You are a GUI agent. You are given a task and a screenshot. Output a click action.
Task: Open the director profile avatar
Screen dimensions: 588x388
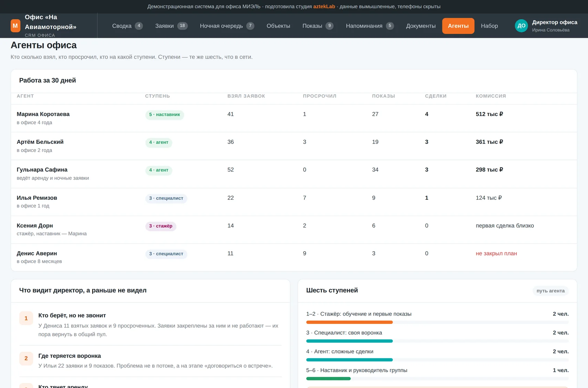(x=521, y=26)
